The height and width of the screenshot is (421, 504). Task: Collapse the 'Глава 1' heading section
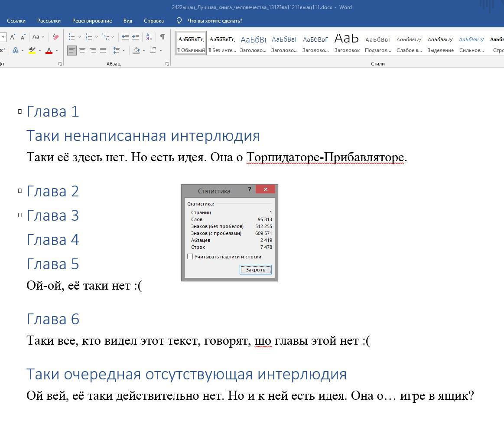[20, 111]
